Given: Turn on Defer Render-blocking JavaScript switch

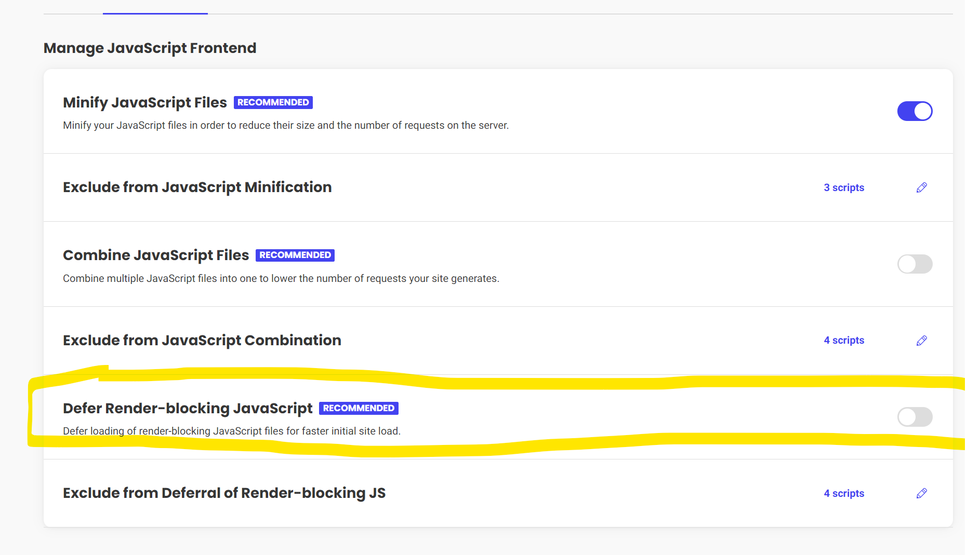Looking at the screenshot, I should (915, 416).
